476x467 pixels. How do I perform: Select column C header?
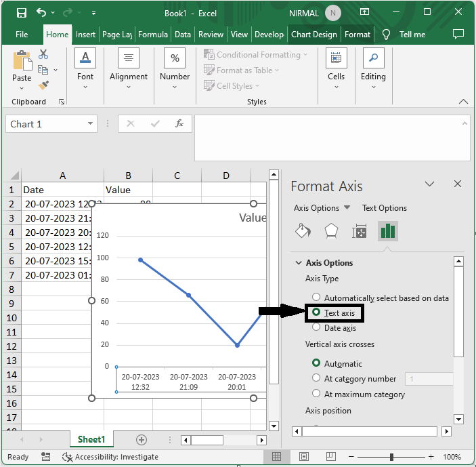[177, 176]
